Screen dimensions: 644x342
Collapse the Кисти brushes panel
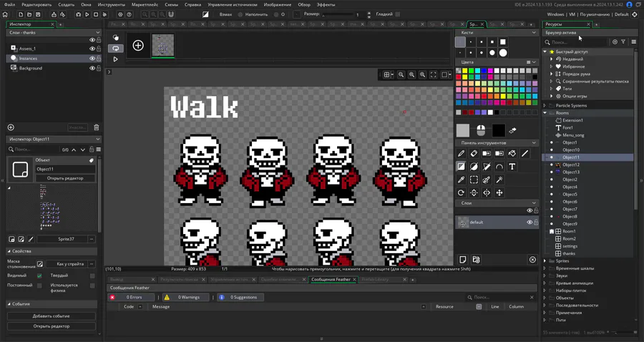[x=534, y=32]
